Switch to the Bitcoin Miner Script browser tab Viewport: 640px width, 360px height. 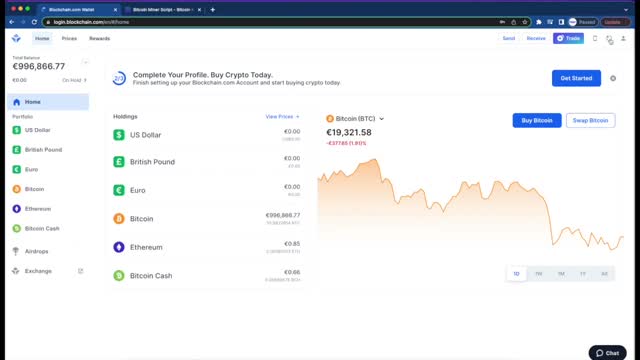pyautogui.click(x=163, y=9)
